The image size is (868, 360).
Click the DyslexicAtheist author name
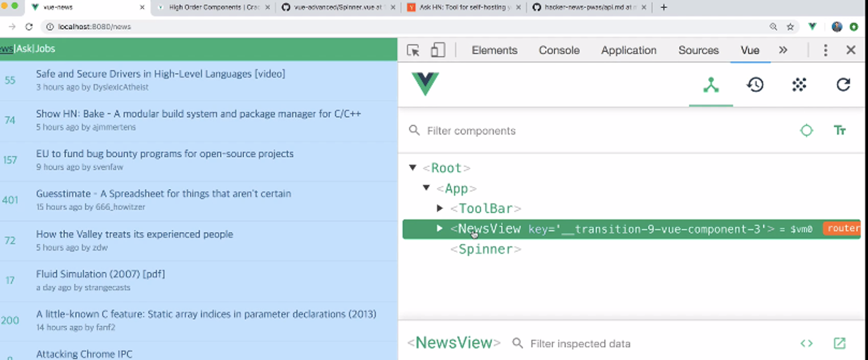click(120, 87)
